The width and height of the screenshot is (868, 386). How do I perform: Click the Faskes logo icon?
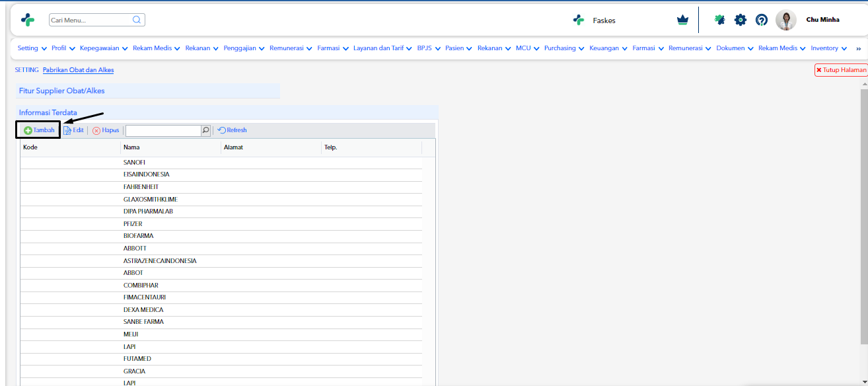point(579,20)
